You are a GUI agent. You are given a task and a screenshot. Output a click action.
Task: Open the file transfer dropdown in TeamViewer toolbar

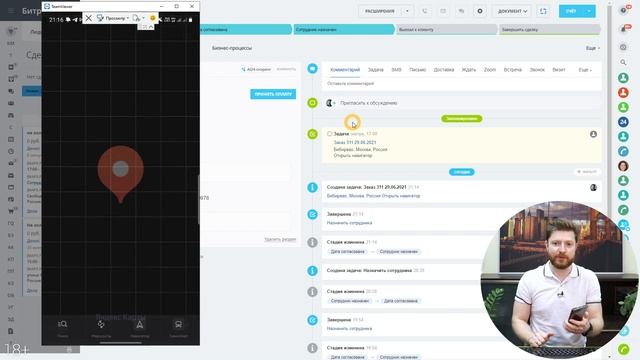coord(139,18)
